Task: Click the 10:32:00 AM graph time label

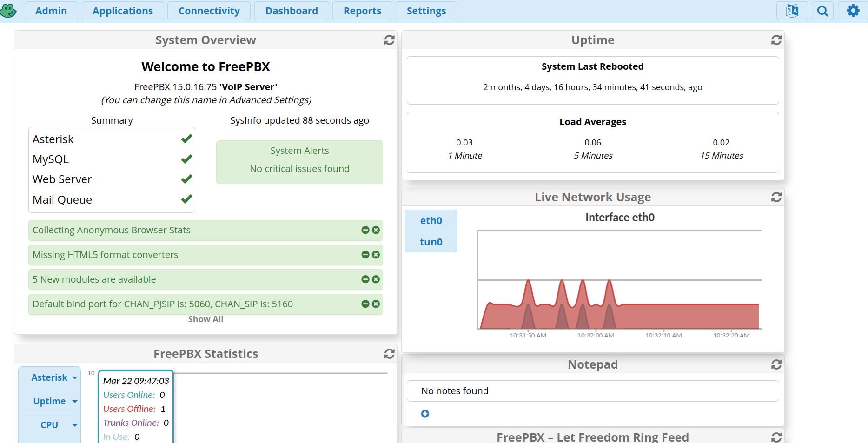Action: [x=596, y=335]
